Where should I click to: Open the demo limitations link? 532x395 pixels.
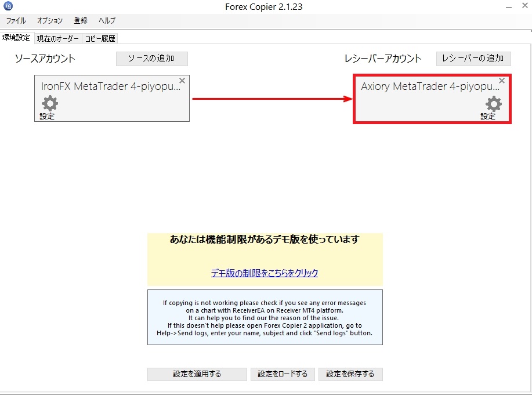click(x=265, y=273)
